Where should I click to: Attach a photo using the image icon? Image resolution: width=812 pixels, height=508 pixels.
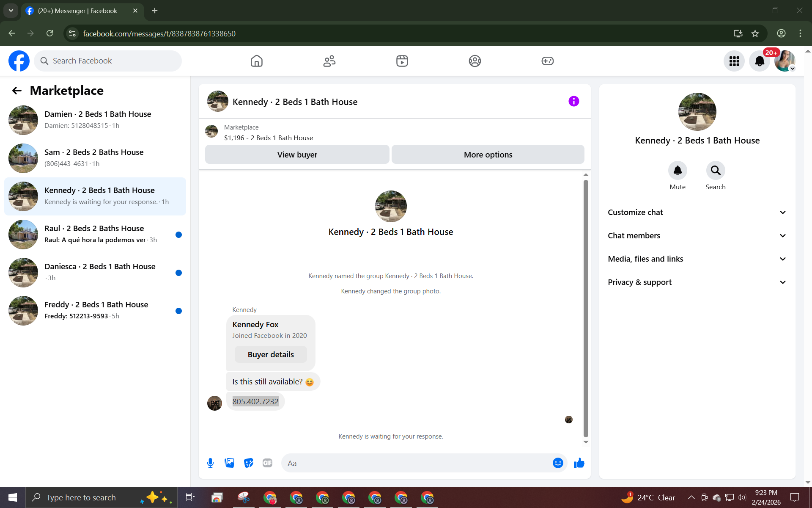coord(229,463)
